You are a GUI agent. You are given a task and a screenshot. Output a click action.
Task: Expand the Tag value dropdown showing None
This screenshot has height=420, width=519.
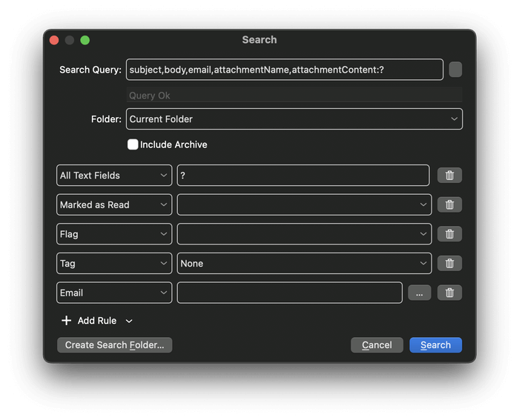(x=304, y=263)
